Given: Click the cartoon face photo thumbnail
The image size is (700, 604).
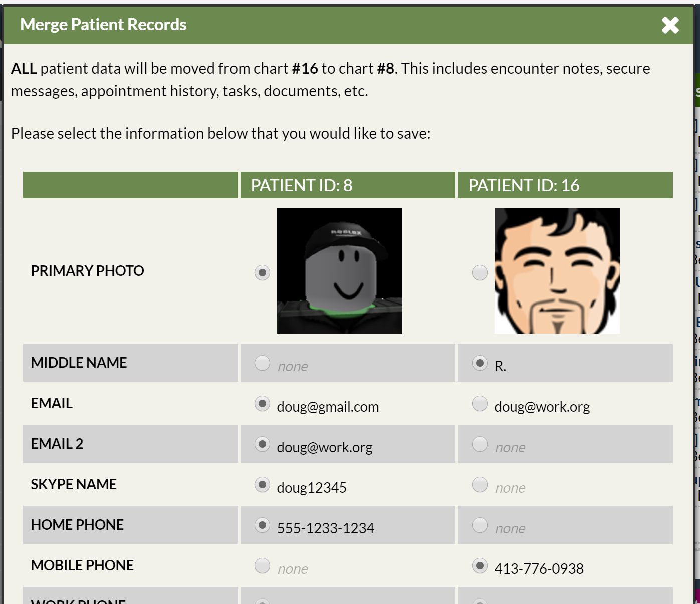Looking at the screenshot, I should click(x=557, y=271).
